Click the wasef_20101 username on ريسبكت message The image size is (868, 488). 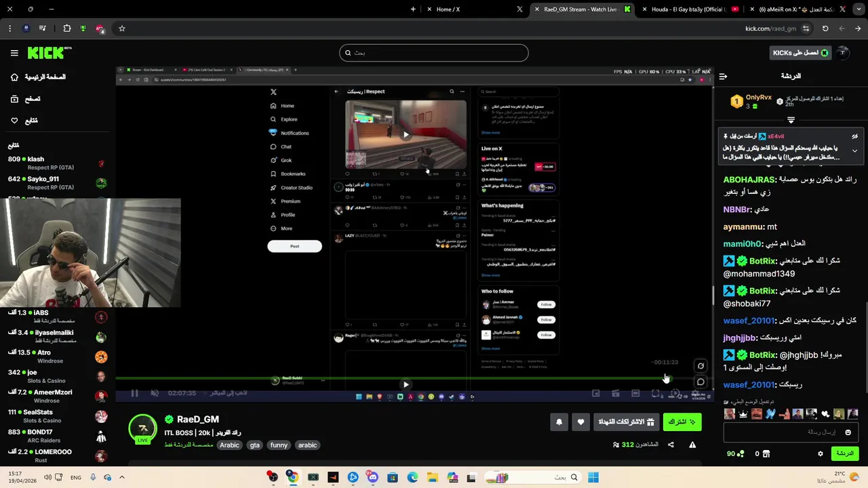click(748, 385)
